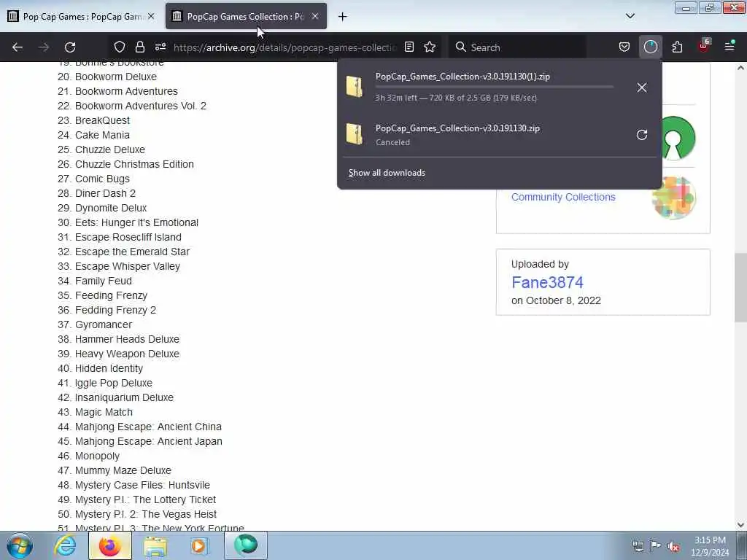
Task: Close PopCap Games Collection tab
Action: pos(315,16)
